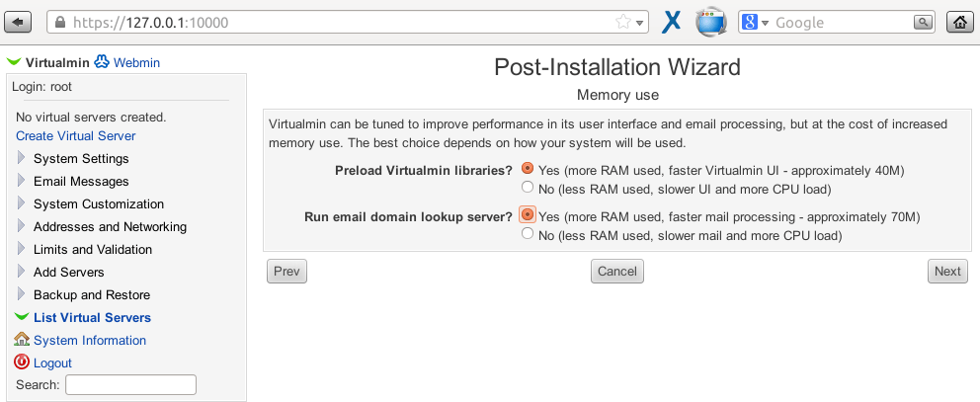The image size is (980, 402).
Task: Click the Next wizard button
Action: coord(947,272)
